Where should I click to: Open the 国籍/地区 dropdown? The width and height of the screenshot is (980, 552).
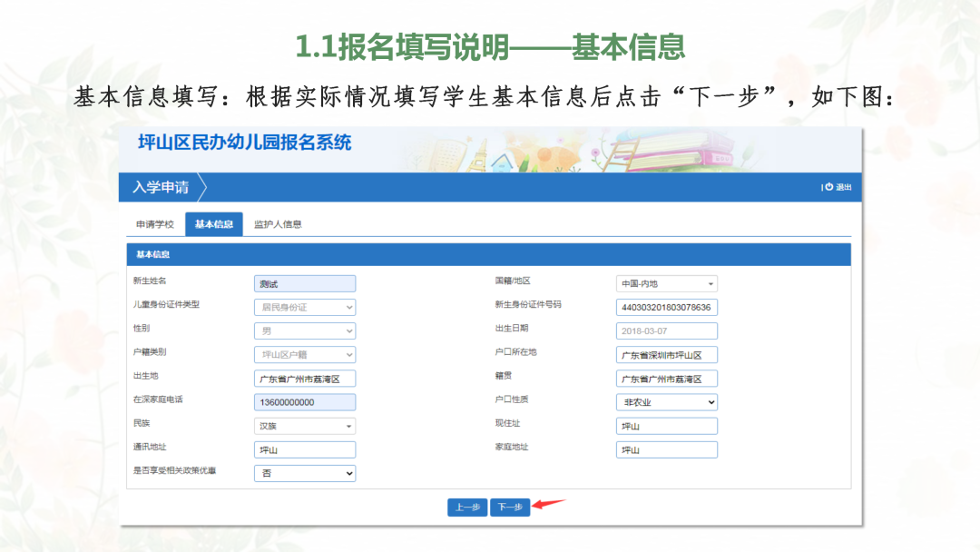(667, 283)
